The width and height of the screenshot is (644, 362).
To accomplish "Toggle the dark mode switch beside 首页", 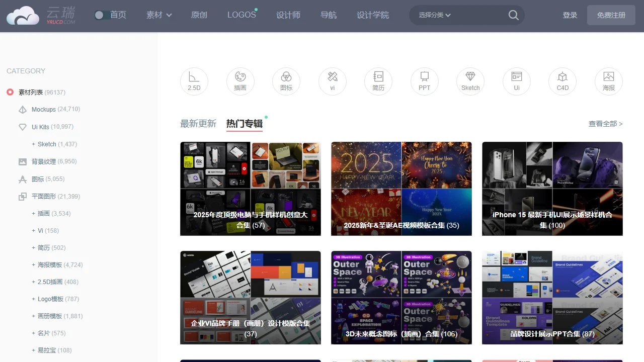I will coord(101,15).
